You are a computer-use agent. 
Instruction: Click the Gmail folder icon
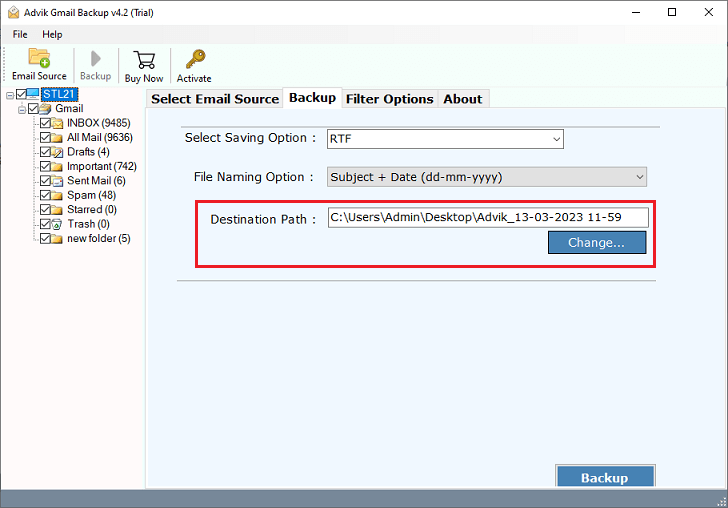(x=45, y=109)
